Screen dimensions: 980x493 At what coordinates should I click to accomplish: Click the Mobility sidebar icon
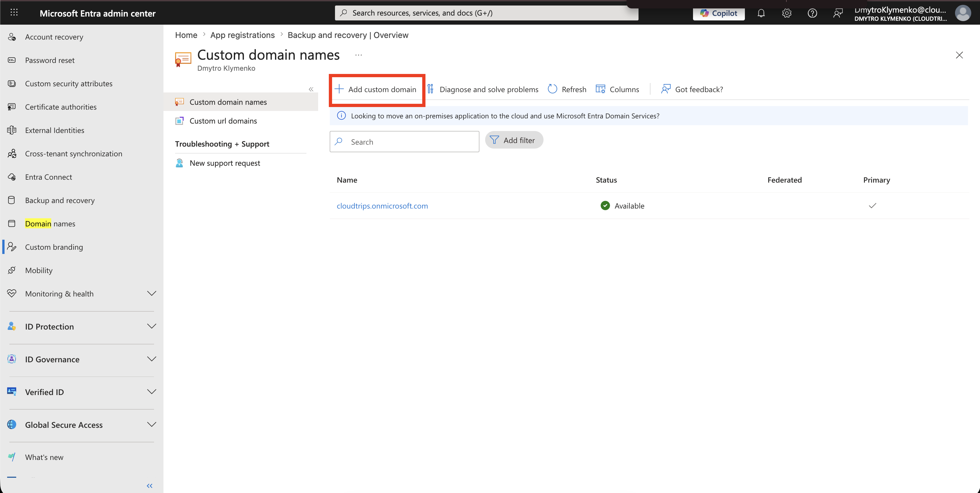tap(12, 270)
